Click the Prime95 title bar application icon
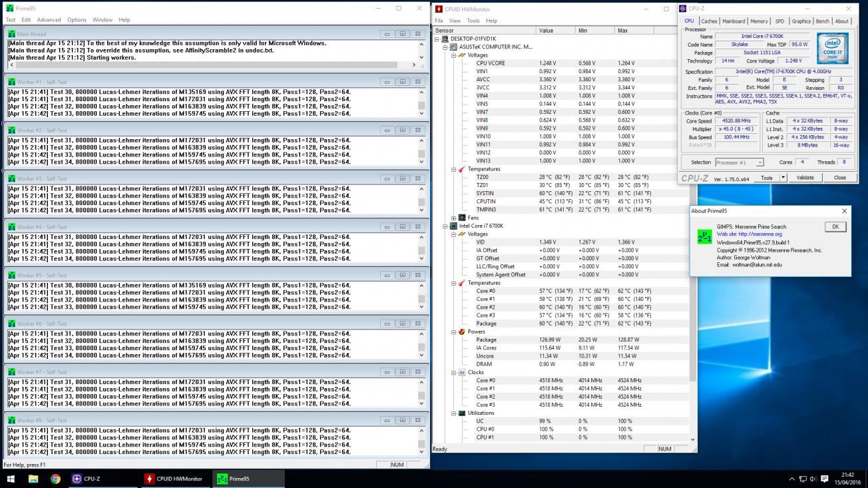The image size is (868, 488). click(x=9, y=8)
